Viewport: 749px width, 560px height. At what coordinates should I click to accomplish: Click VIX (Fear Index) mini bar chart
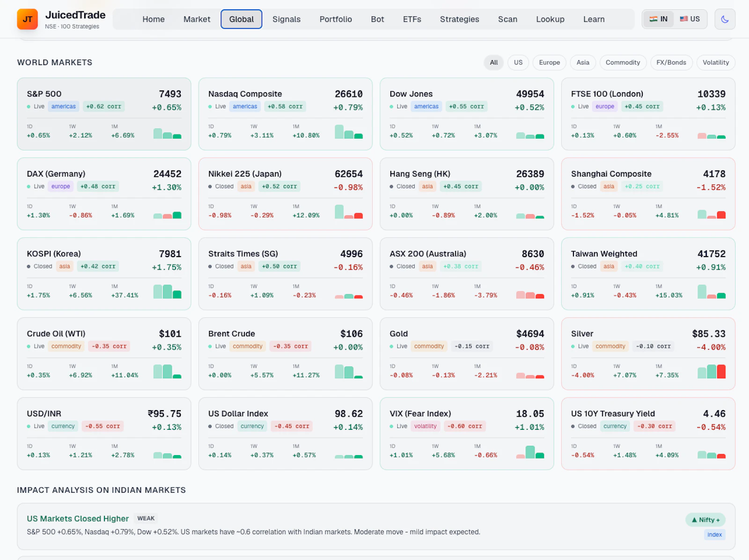click(x=530, y=452)
